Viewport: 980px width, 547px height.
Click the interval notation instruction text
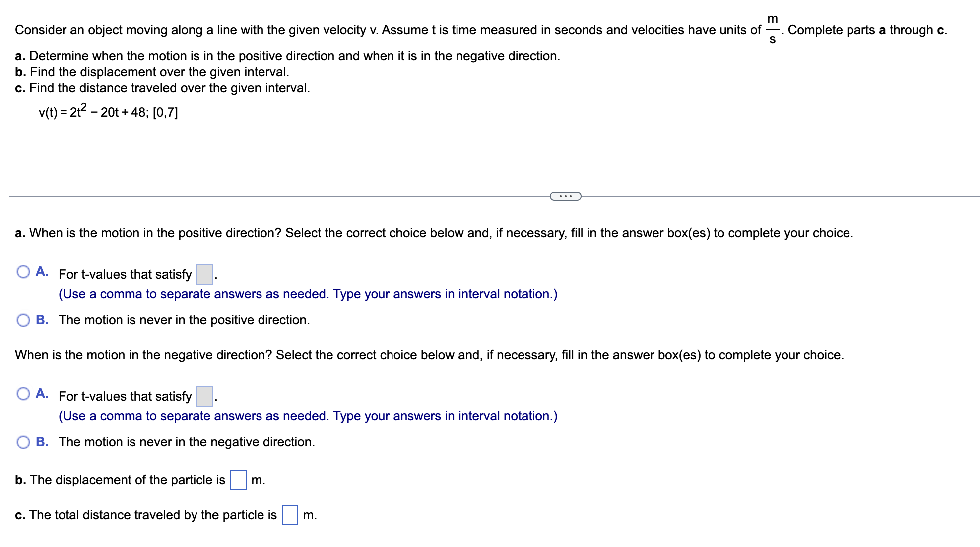pyautogui.click(x=308, y=294)
